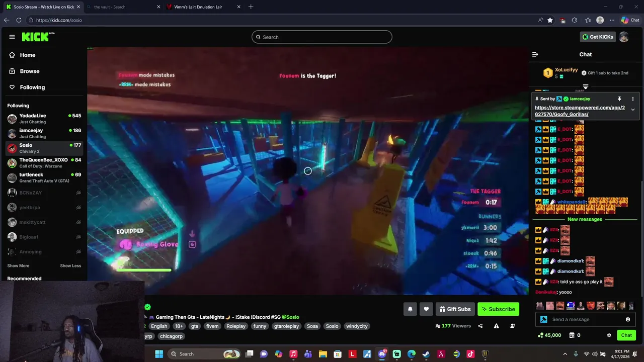644x362 pixels.
Task: Open turtleneck channel in Following
Action: [44, 177]
